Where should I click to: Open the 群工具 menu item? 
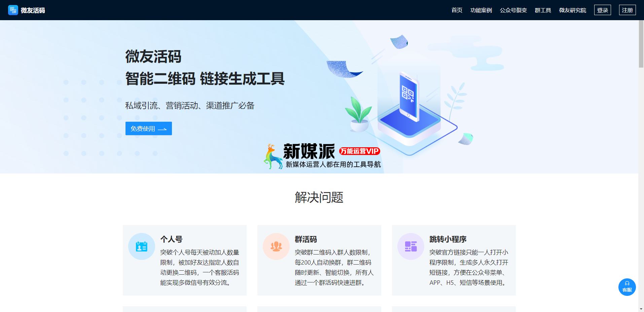click(543, 10)
